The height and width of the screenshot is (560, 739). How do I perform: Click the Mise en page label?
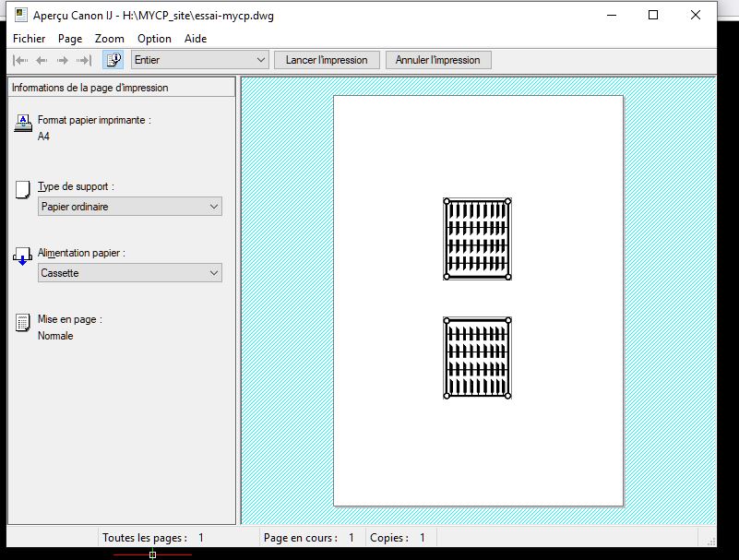pos(70,319)
